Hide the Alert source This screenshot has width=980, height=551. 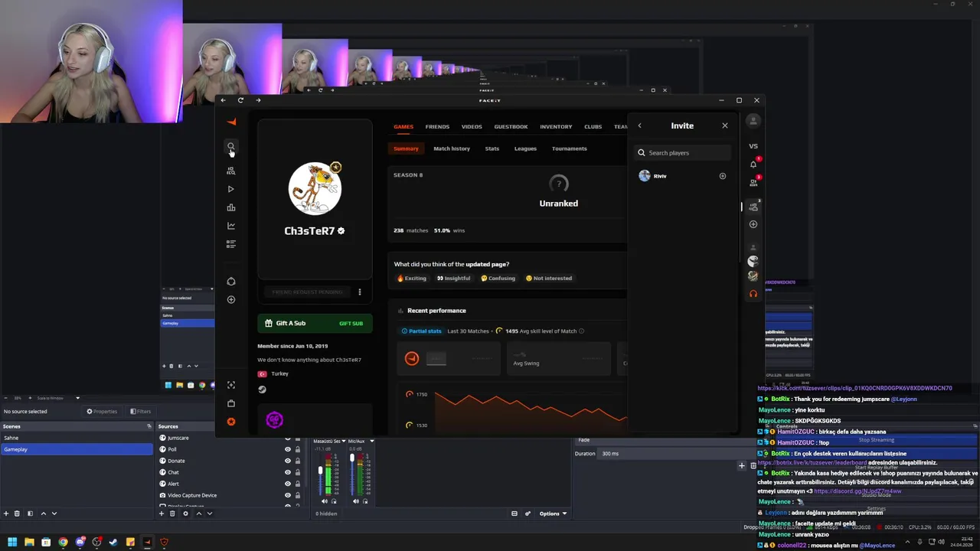point(288,484)
